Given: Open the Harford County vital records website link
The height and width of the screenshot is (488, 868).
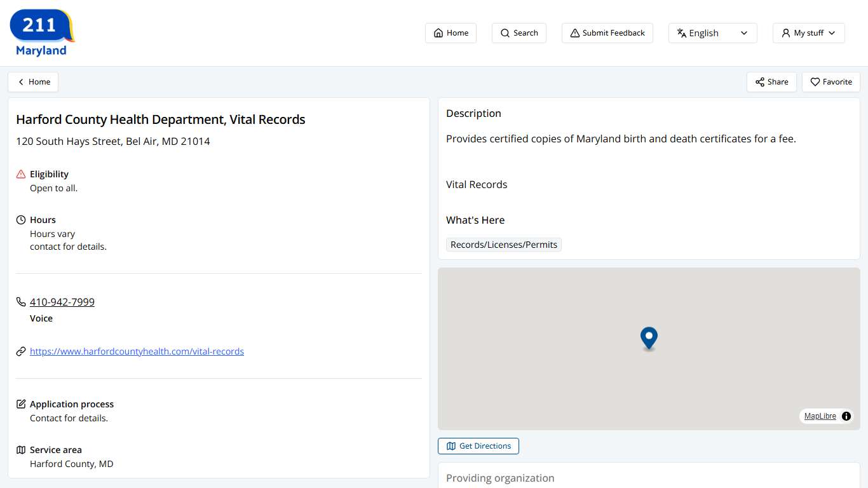Looking at the screenshot, I should pos(137,351).
